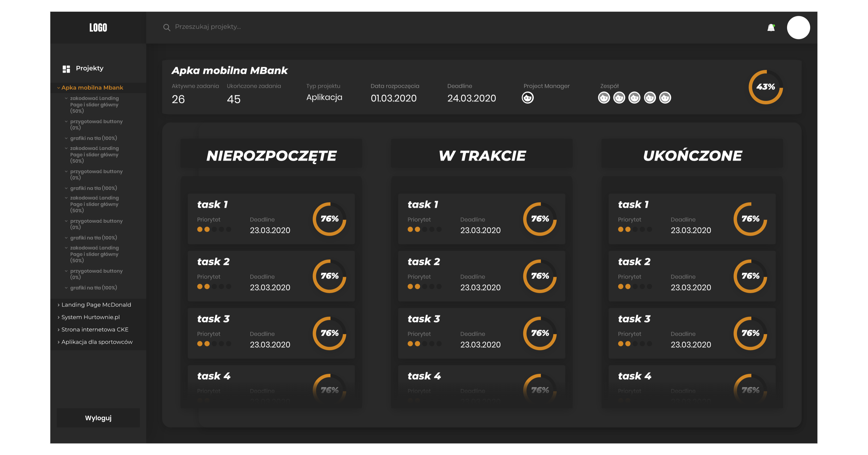Click the notification bell icon
This screenshot has height=455, width=868.
tap(771, 28)
